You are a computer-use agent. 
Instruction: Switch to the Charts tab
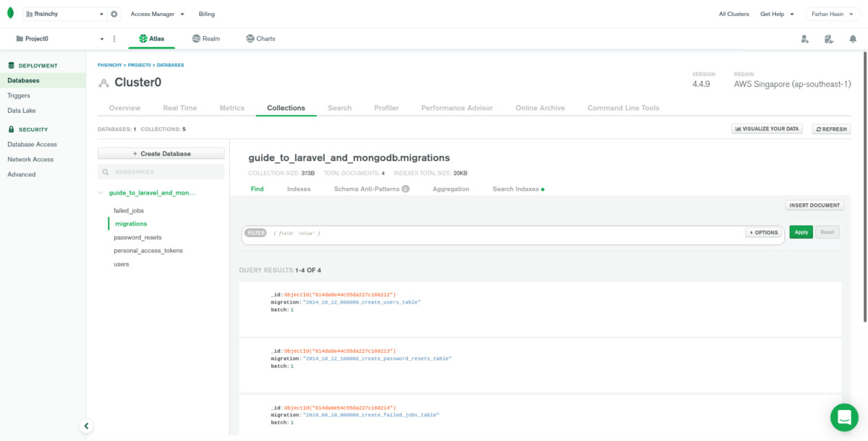pyautogui.click(x=260, y=38)
